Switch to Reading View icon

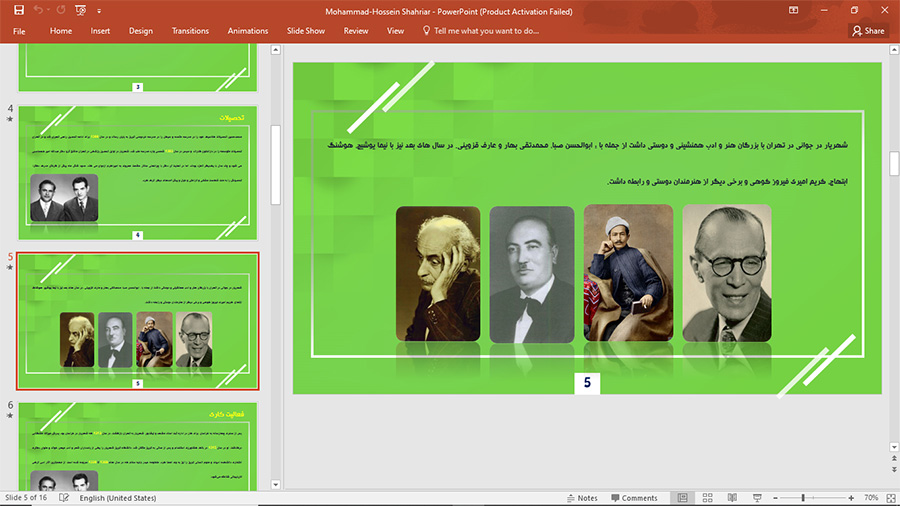coord(732,497)
